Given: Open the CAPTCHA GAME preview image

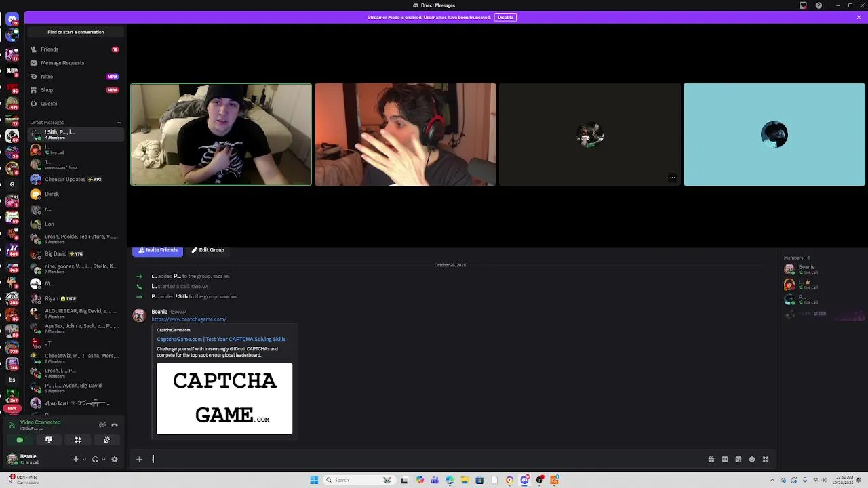Looking at the screenshot, I should 224,399.
